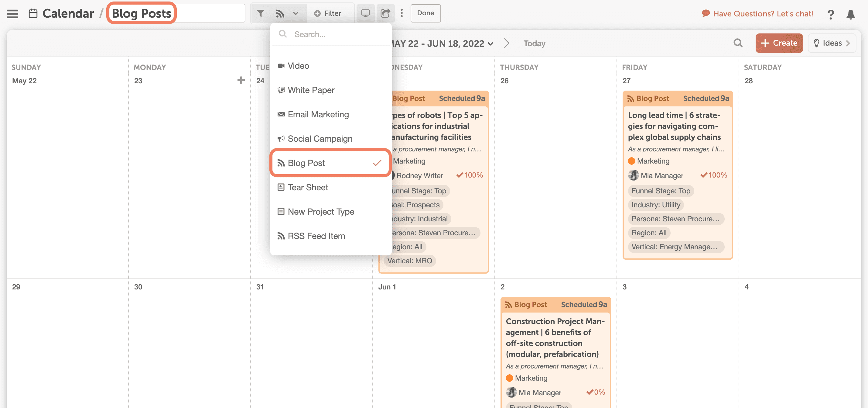Open Have Questions? Let's chat! link
The height and width of the screenshot is (408, 868).
(757, 13)
